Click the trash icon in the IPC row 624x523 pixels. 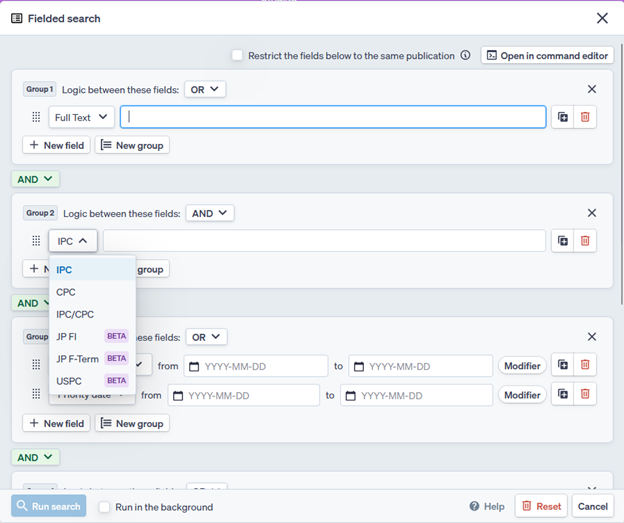point(585,241)
